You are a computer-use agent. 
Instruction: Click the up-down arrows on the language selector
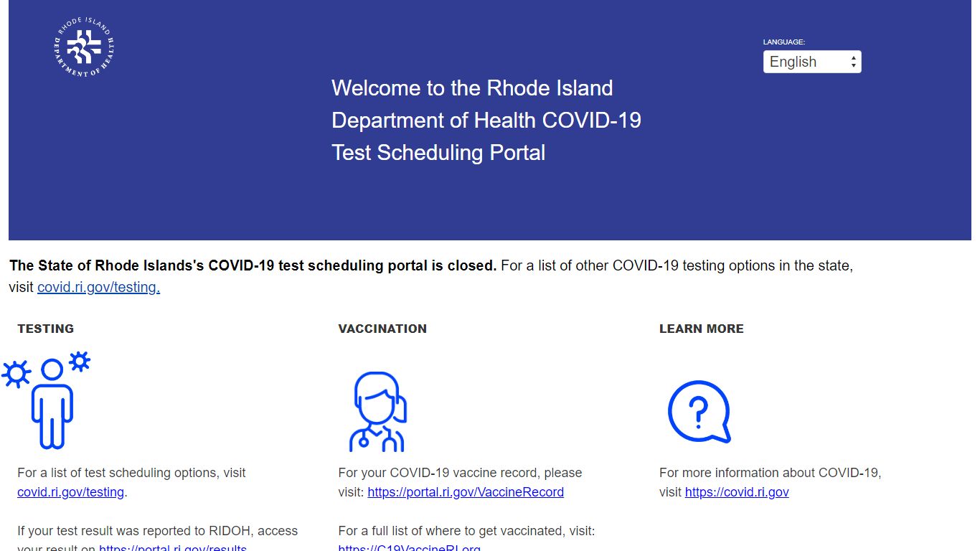tap(853, 62)
